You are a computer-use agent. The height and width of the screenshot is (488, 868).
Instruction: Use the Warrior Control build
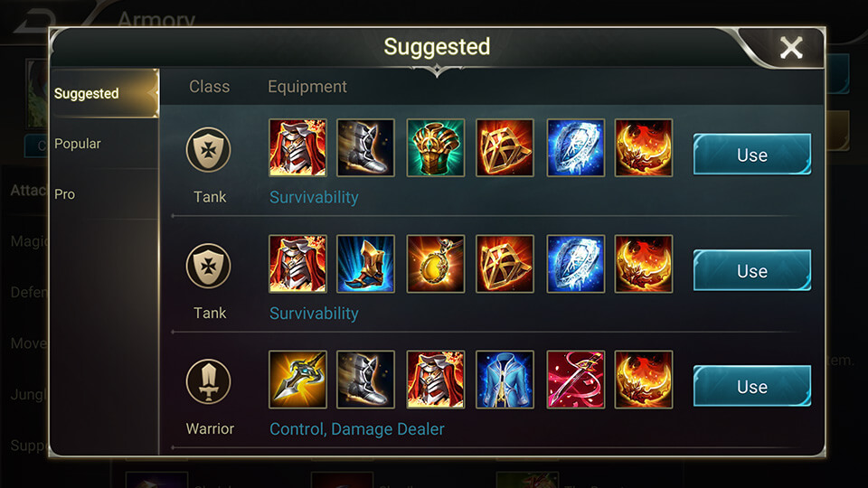[751, 386]
